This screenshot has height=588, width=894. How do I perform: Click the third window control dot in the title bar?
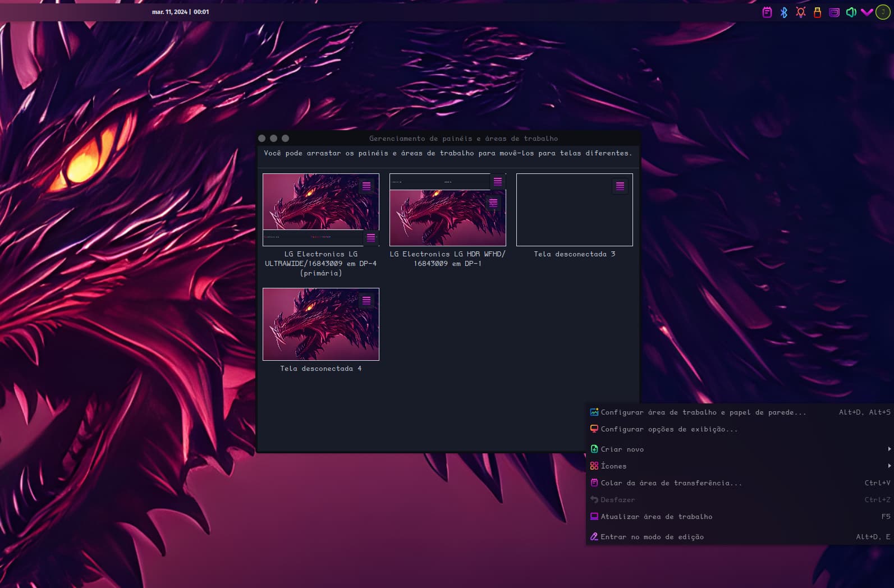[x=286, y=139]
